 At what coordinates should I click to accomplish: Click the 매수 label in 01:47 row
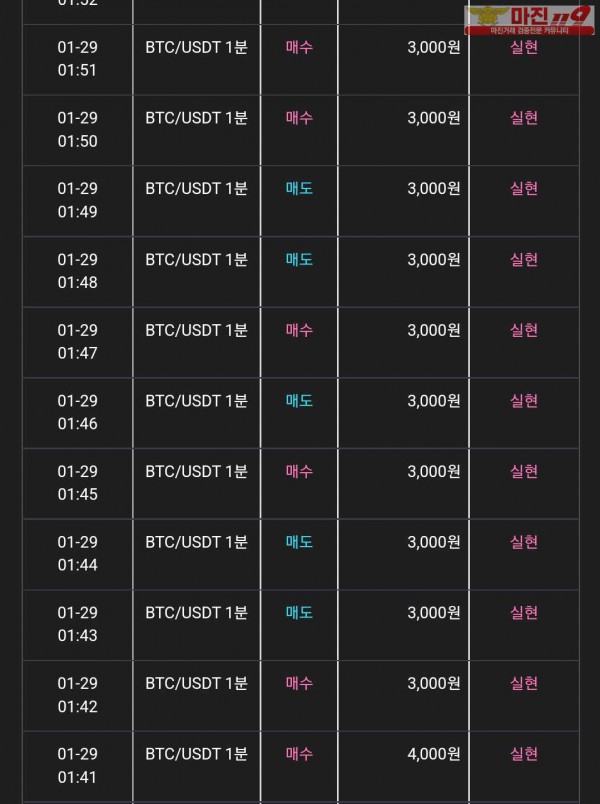(299, 330)
